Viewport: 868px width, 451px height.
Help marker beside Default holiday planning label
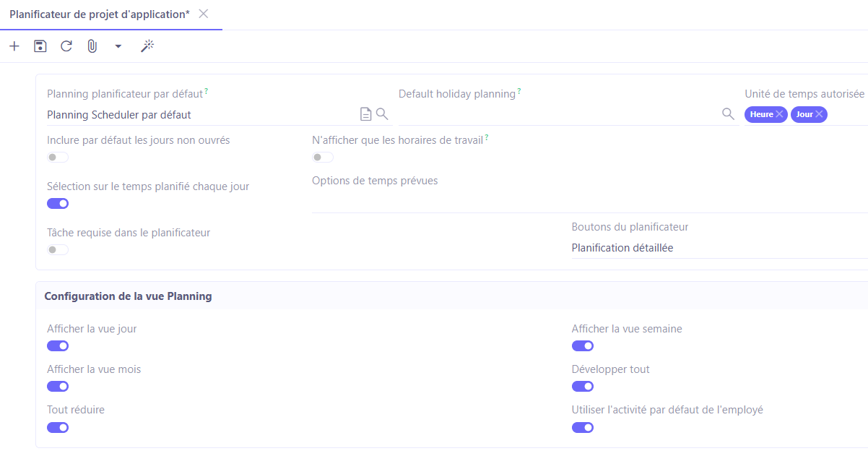519,91
